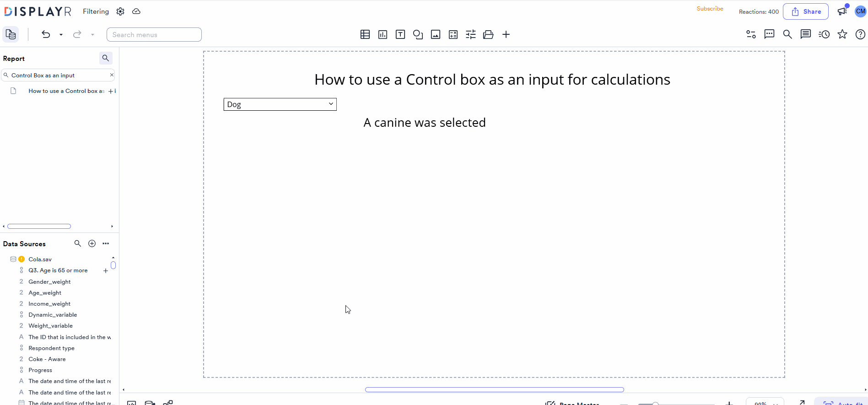The height and width of the screenshot is (405, 868).
Task: Open the plus menu for more items
Action: (506, 34)
